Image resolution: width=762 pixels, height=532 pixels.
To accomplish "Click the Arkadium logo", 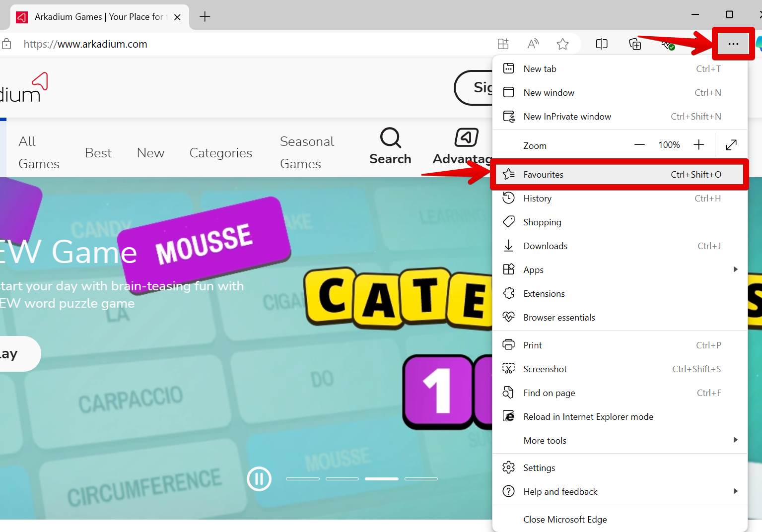I will (x=24, y=88).
